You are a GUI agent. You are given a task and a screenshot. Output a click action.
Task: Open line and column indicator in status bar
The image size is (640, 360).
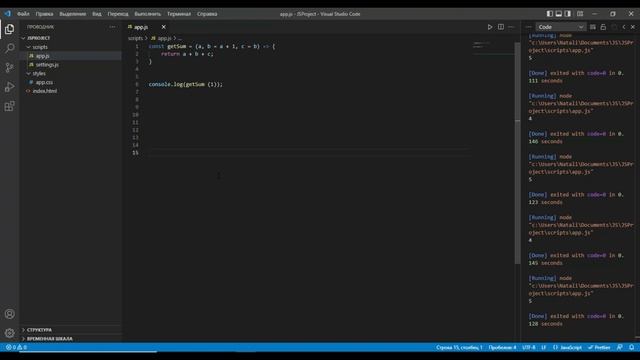pos(459,347)
